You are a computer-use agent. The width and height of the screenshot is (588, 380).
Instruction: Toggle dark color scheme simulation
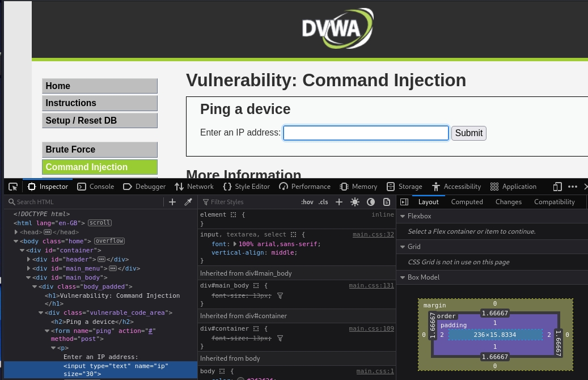(x=371, y=202)
